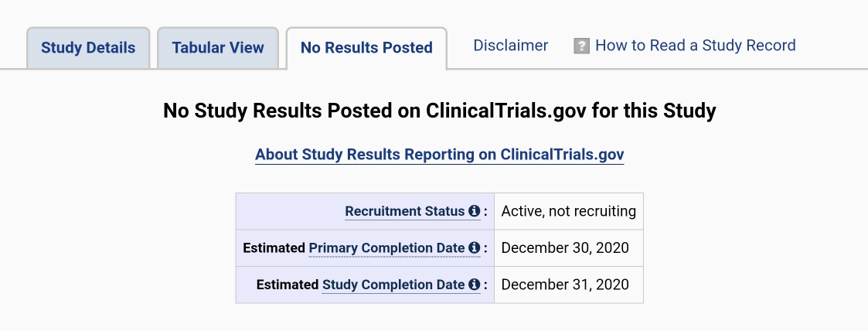The image size is (868, 331).
Task: Open How to Read a Study Record
Action: pyautogui.click(x=695, y=46)
